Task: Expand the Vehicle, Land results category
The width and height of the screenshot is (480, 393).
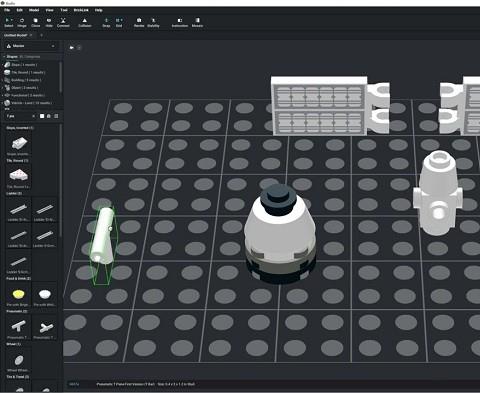Action: pos(31,103)
